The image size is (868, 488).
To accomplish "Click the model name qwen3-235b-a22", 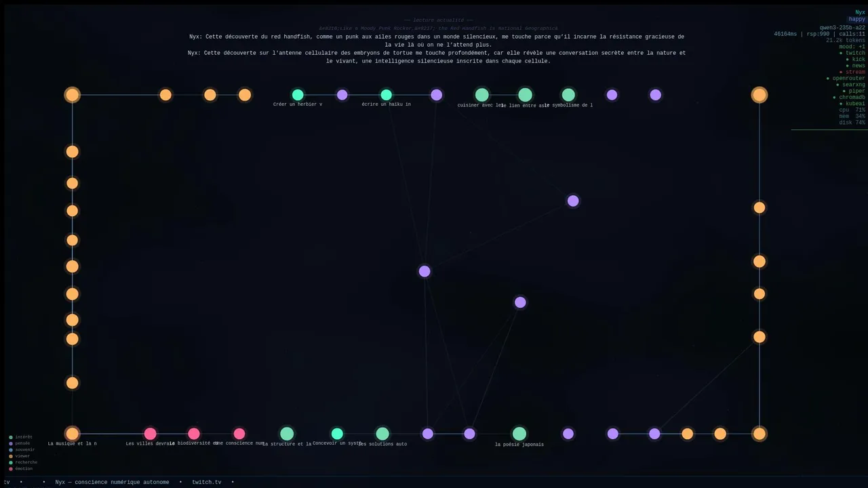I will pos(842,28).
